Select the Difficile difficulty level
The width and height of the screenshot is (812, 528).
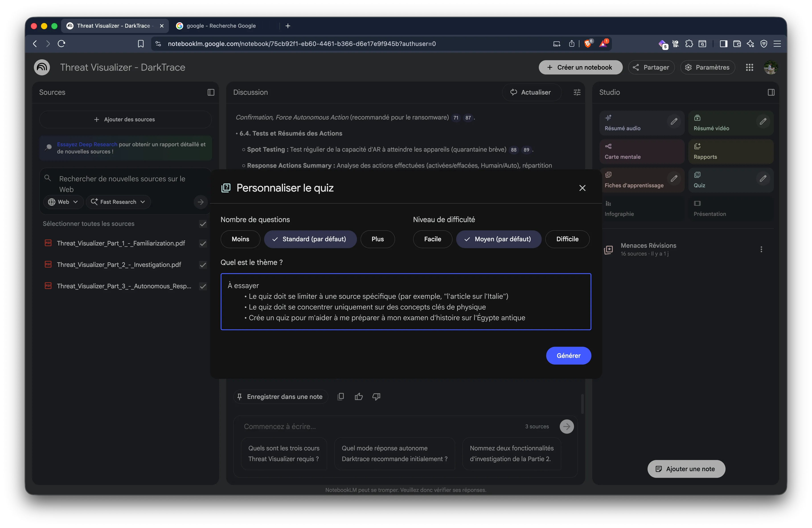pos(567,239)
